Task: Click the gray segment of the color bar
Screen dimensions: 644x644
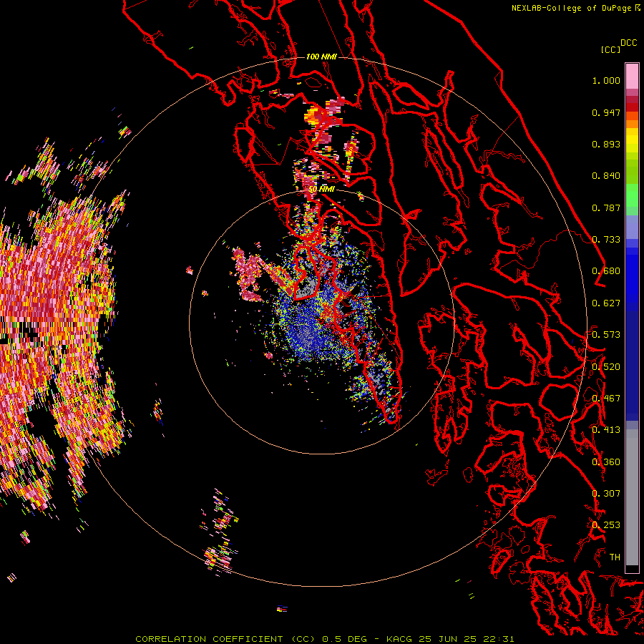Action: pyautogui.click(x=632, y=497)
